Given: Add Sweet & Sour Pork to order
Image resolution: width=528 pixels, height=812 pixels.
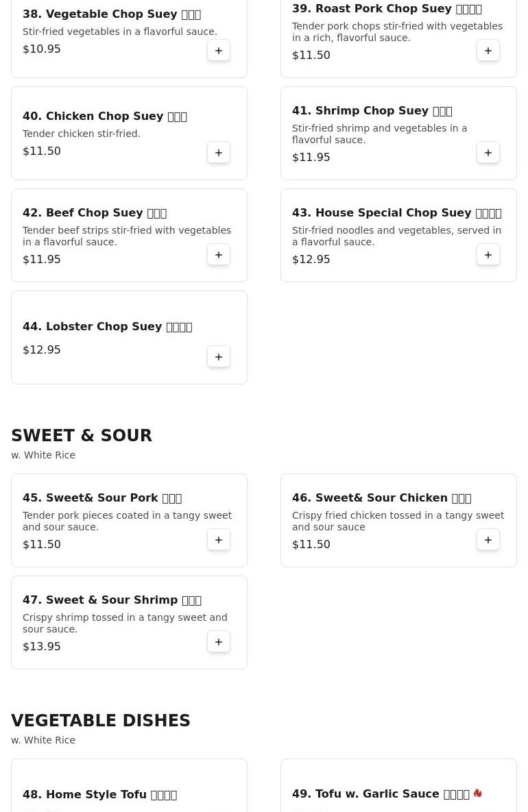Looking at the screenshot, I should tap(219, 540).
